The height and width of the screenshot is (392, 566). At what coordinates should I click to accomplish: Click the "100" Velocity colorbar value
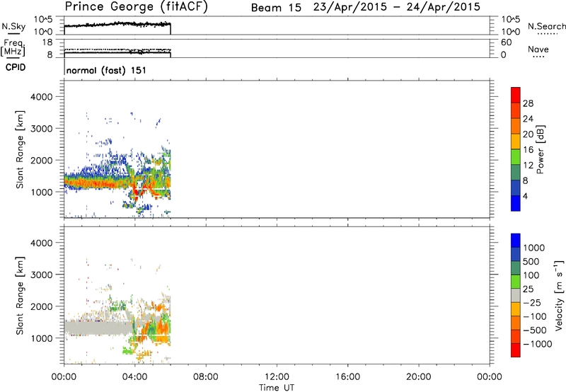tap(531, 275)
